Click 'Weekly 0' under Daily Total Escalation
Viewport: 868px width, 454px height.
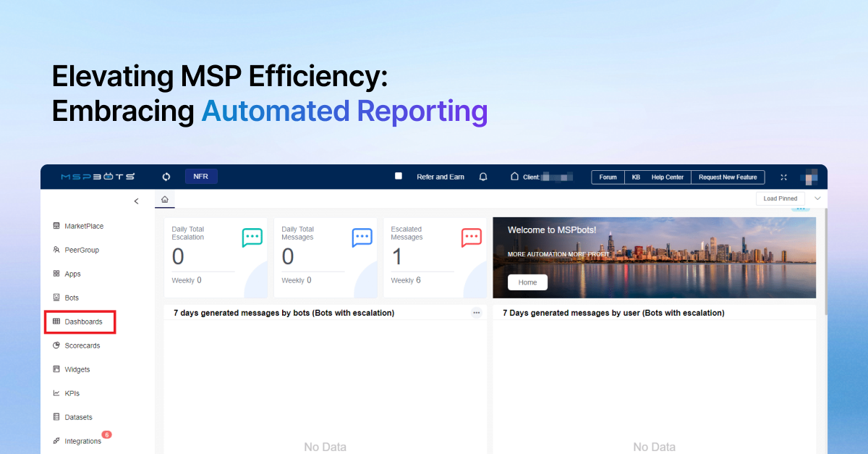pyautogui.click(x=187, y=280)
